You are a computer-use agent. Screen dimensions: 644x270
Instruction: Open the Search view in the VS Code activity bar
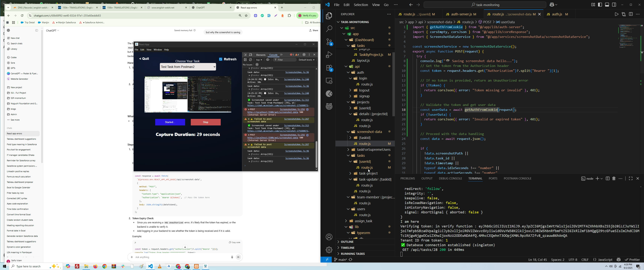click(x=329, y=29)
